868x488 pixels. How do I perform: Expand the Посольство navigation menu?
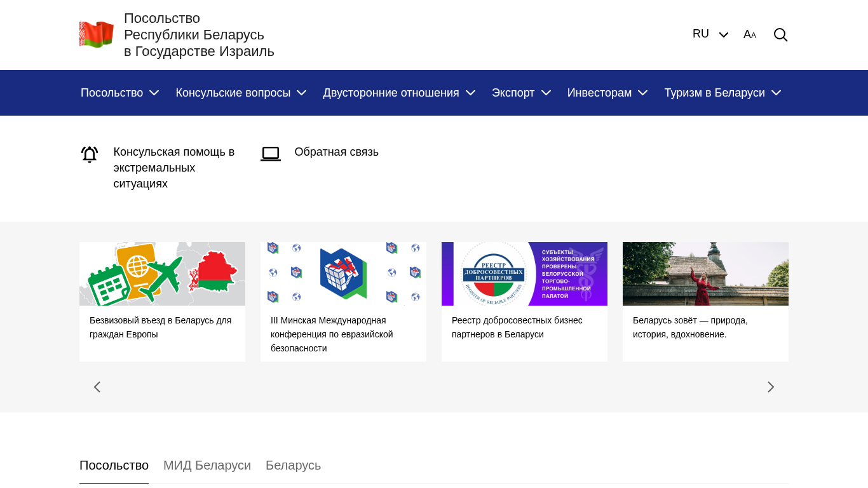pyautogui.click(x=119, y=93)
